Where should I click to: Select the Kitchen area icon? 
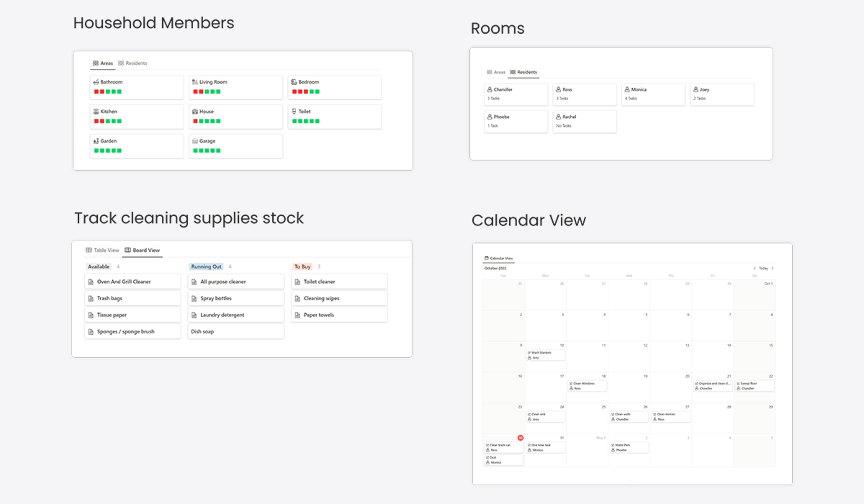[x=95, y=111]
